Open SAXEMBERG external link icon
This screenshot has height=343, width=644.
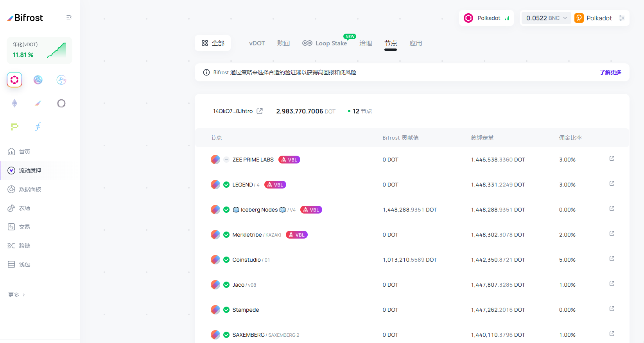pos(612,334)
